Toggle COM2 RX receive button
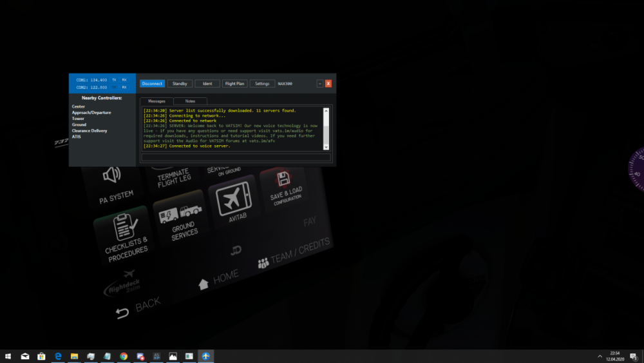 click(124, 87)
